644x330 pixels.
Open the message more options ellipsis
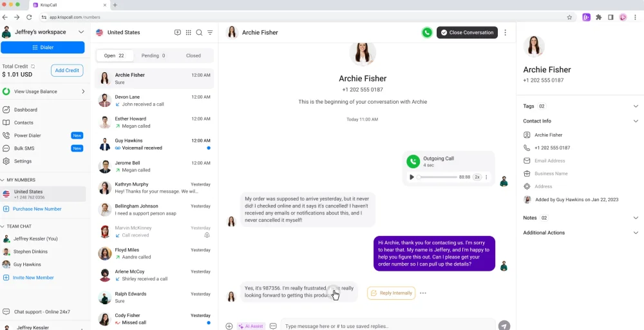423,293
